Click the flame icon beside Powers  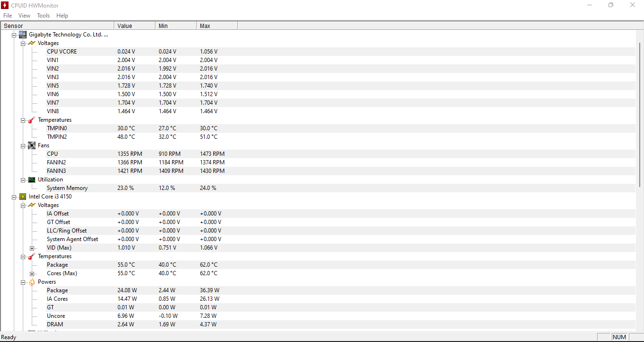tap(32, 282)
